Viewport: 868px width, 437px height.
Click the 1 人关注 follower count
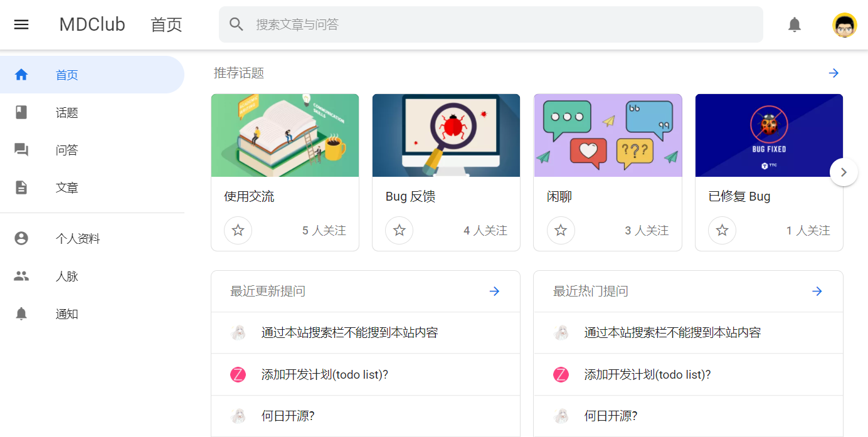808,231
